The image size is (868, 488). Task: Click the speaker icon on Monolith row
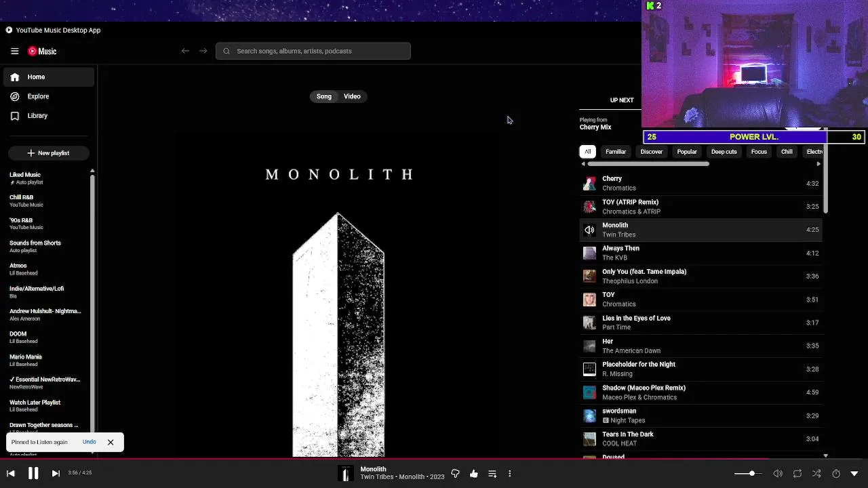[589, 230]
